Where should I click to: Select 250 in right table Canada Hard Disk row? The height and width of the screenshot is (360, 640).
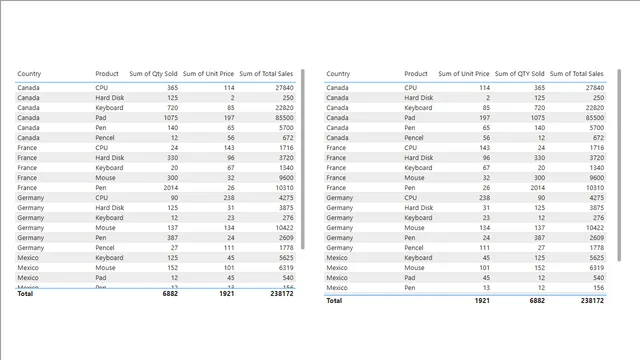tap(598, 98)
